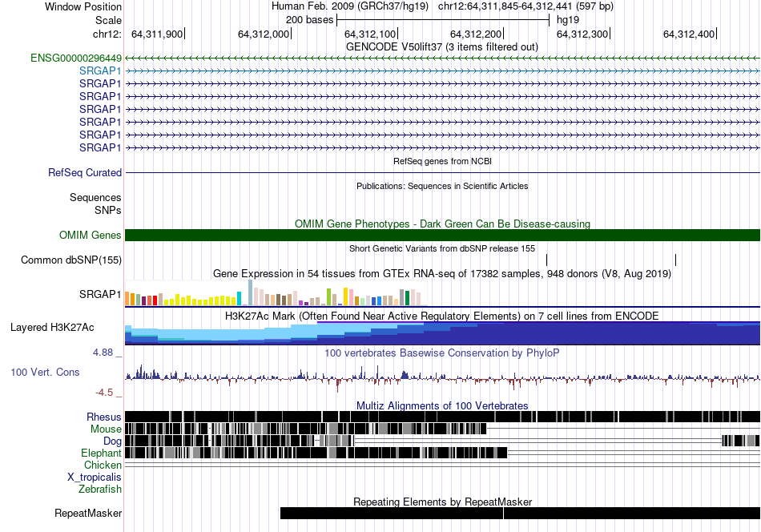Click Multiz Alignments of 100 Vertebrates title
This screenshot has width=761, height=532.
[x=442, y=405]
